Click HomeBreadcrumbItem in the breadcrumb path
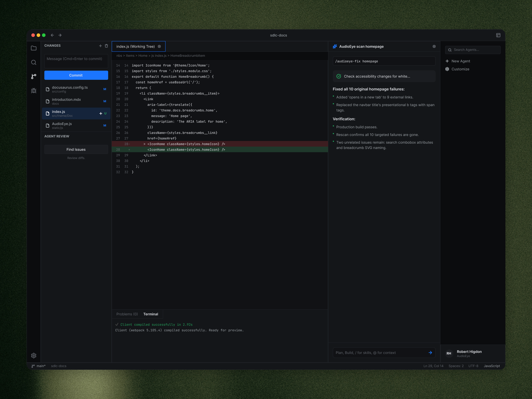This screenshot has width=532, height=399. (x=188, y=56)
